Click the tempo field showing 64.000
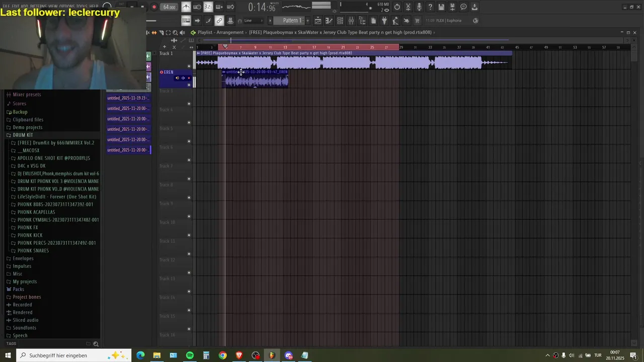 coord(170,7)
